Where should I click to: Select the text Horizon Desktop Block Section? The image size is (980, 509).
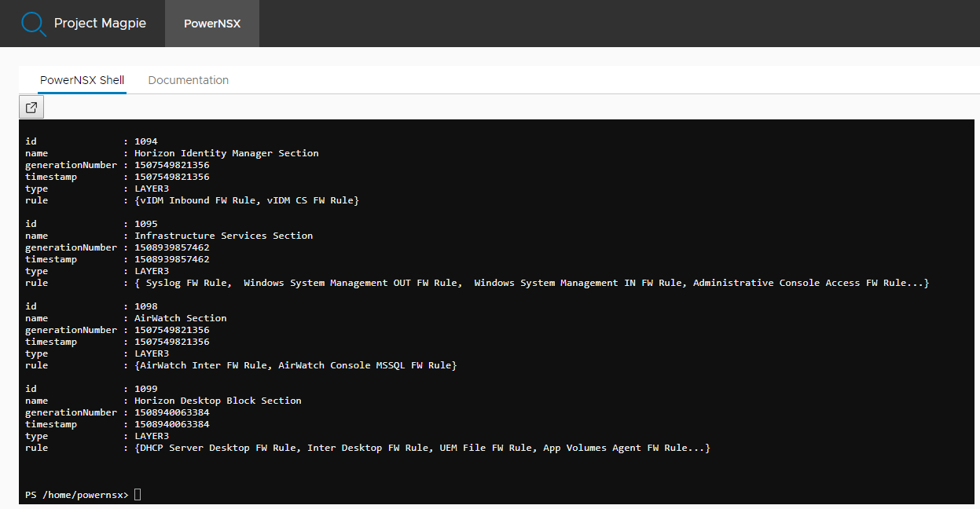pyautogui.click(x=218, y=401)
